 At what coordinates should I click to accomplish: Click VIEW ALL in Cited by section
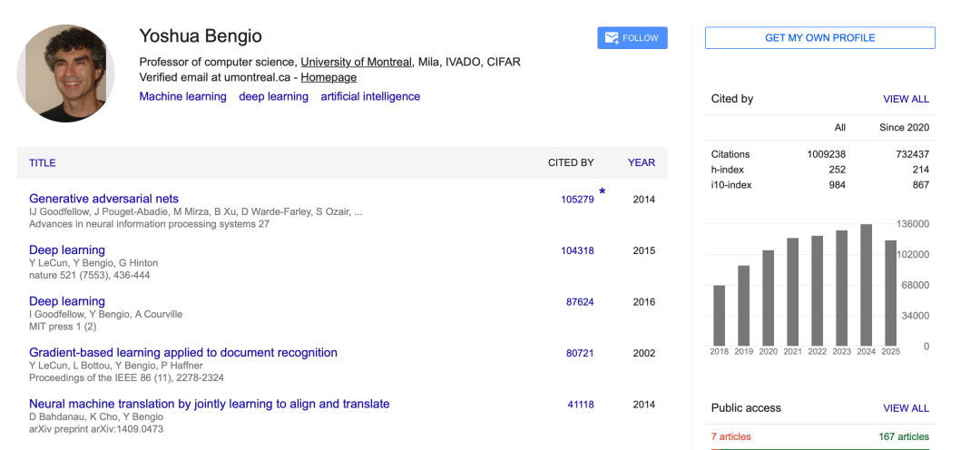pyautogui.click(x=906, y=99)
